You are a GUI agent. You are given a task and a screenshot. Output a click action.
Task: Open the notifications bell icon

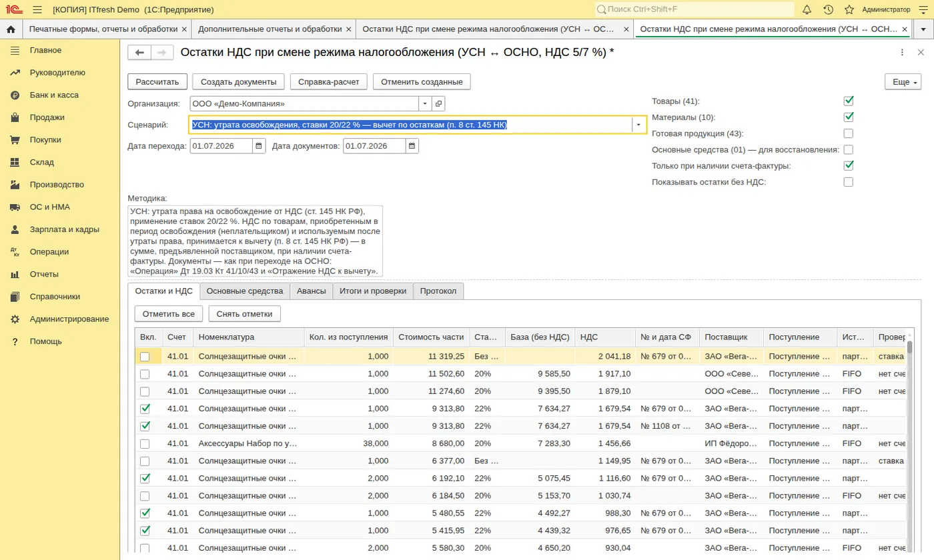807,9
